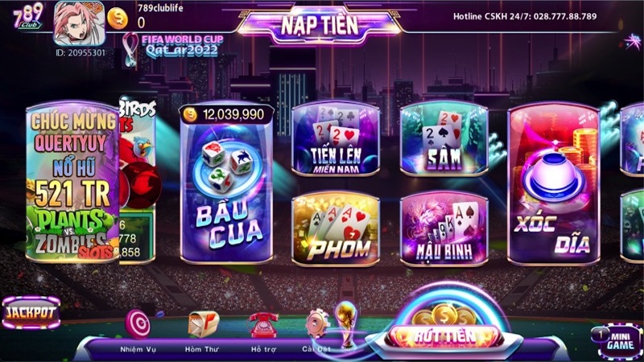Open the Nhiệm Vụ target icon
644x362 pixels.
pyautogui.click(x=138, y=324)
